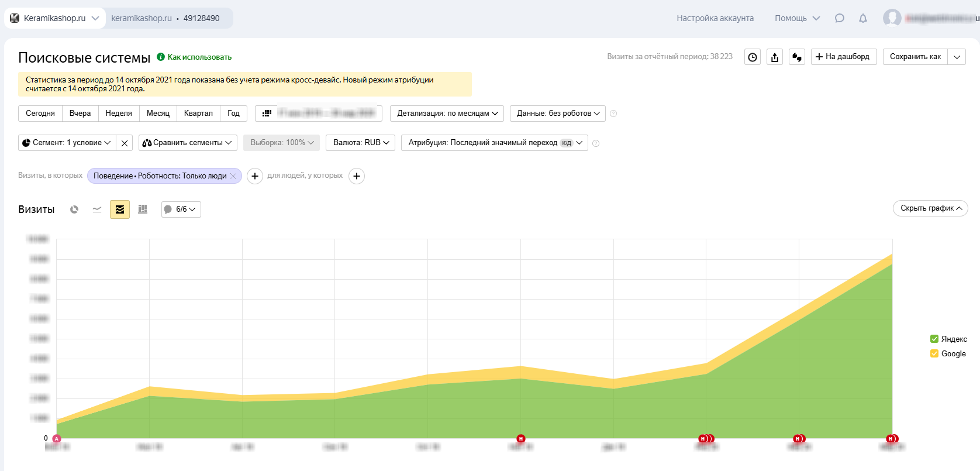Image resolution: width=980 pixels, height=471 pixels.
Task: Remove the 'Только люди' filter chip
Action: 233,176
